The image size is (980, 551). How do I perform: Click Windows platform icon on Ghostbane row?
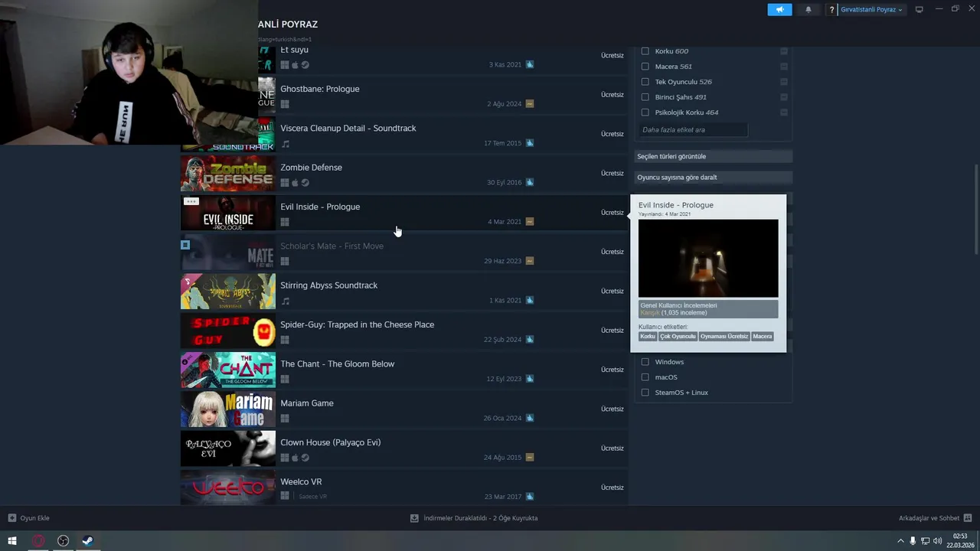pyautogui.click(x=285, y=104)
